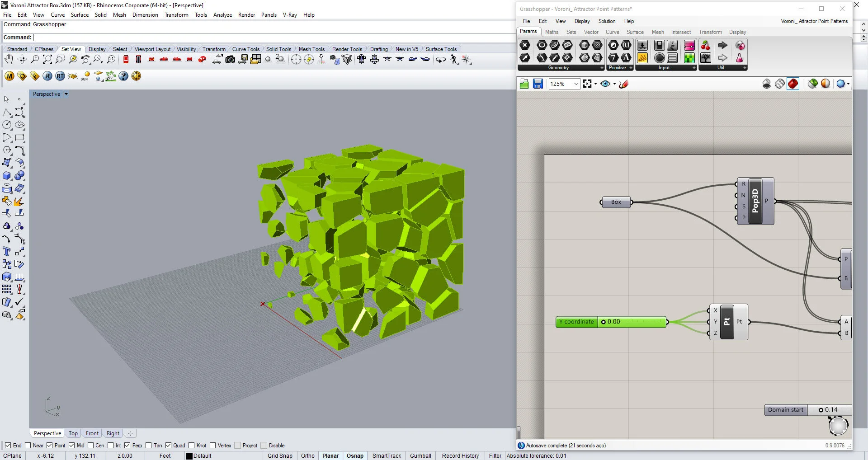Click the Record History button in status bar
This screenshot has height=460, width=868.
pyautogui.click(x=460, y=455)
